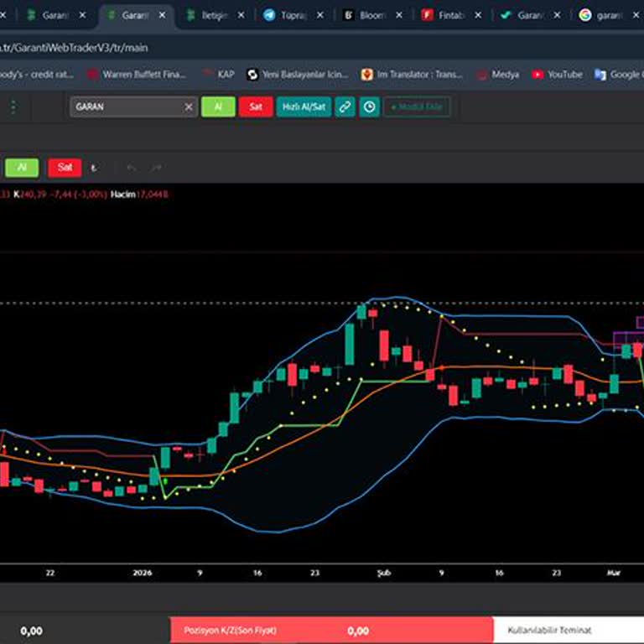The image size is (644, 644).
Task: Click the browser address bar URL
Action: pyautogui.click(x=74, y=48)
